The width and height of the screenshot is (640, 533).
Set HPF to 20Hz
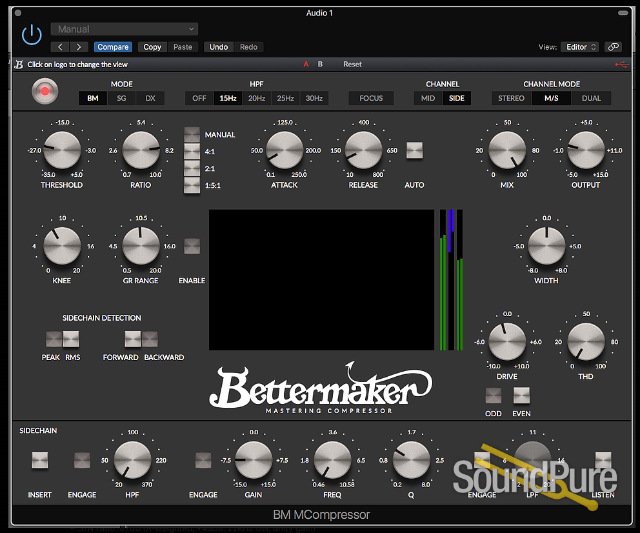[257, 98]
